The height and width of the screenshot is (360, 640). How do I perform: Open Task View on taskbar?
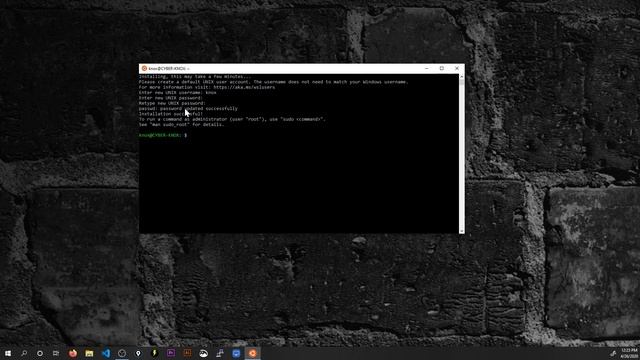56,353
